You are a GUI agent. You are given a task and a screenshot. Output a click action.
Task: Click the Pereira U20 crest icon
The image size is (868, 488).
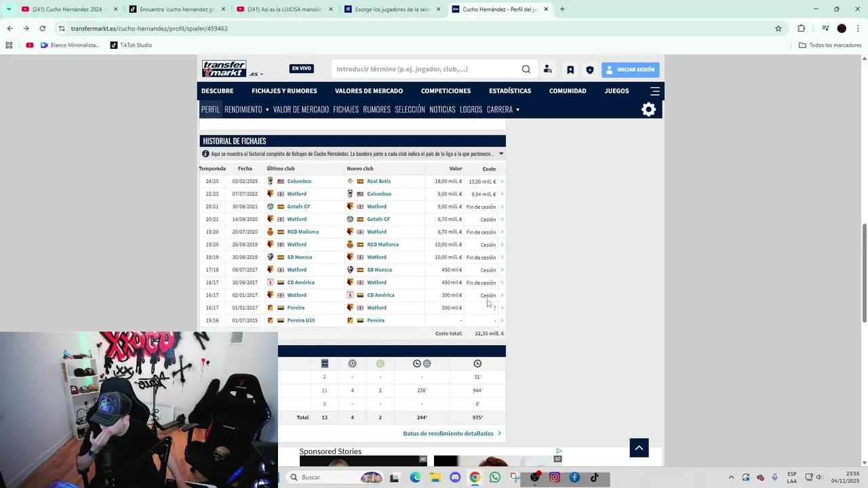(271, 321)
